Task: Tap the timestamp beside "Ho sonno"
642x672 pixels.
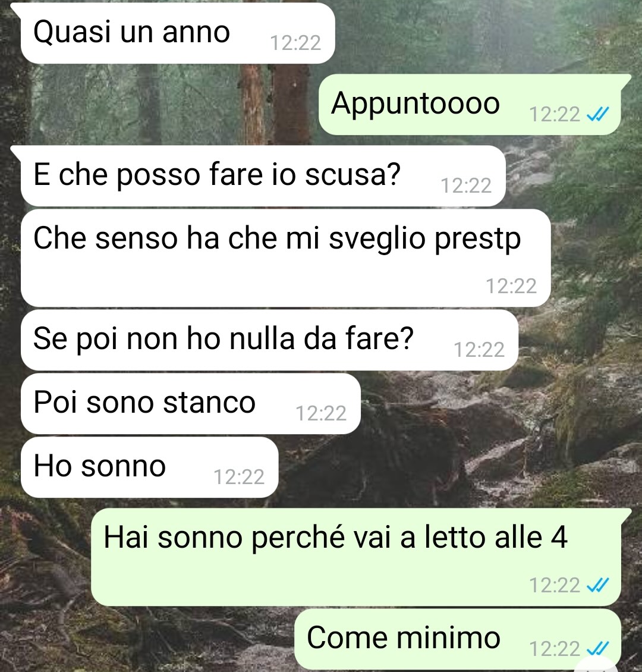Action: [x=239, y=476]
